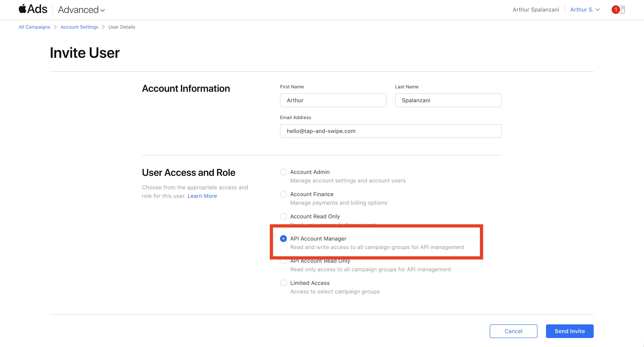
Task: Open the Learn More link
Action: pos(202,196)
